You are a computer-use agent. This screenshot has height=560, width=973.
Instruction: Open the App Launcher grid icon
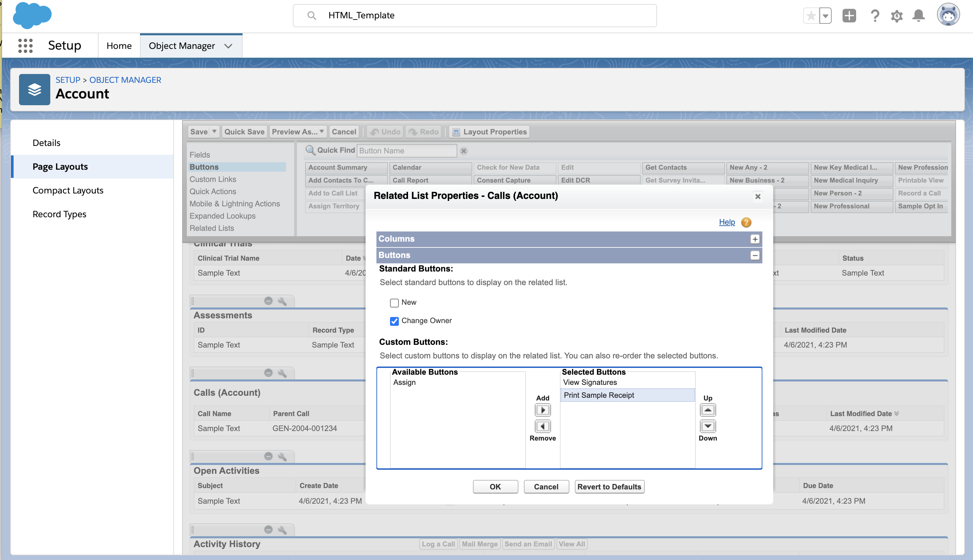click(x=25, y=46)
